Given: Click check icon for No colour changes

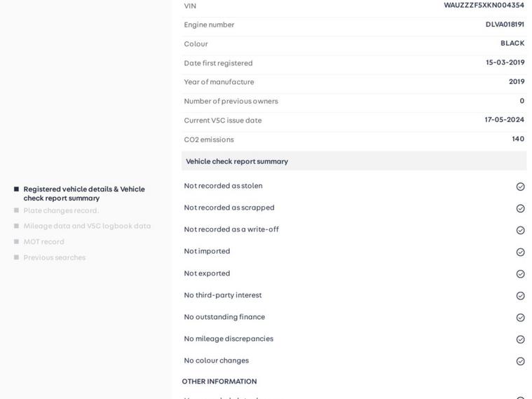Looking at the screenshot, I should (x=520, y=361).
